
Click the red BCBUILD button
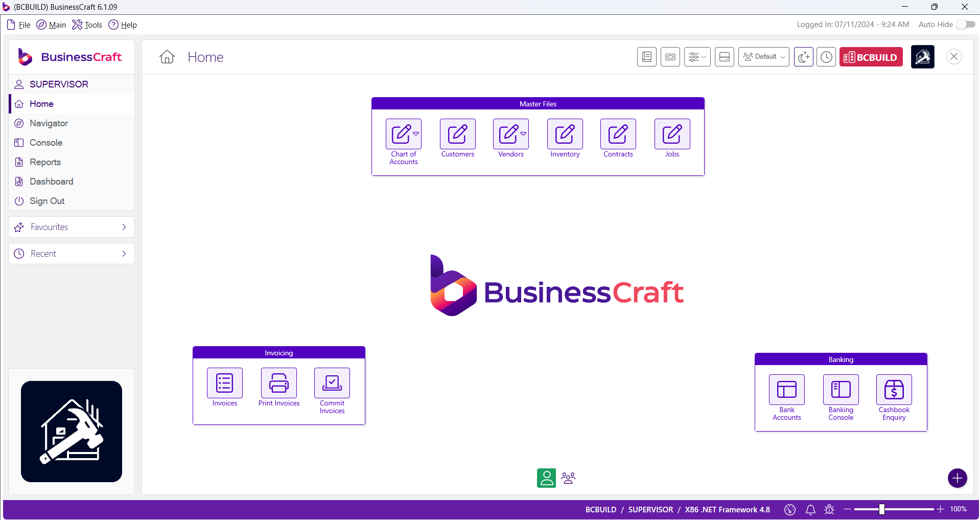(871, 57)
